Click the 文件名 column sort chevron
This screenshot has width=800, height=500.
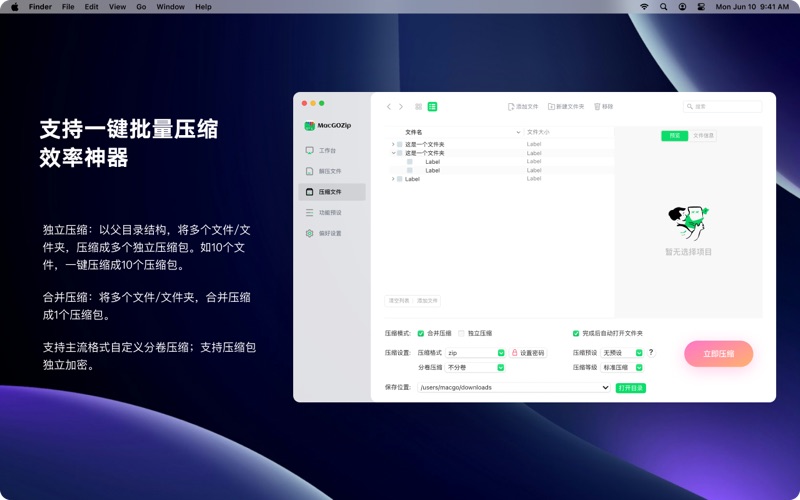(x=518, y=132)
